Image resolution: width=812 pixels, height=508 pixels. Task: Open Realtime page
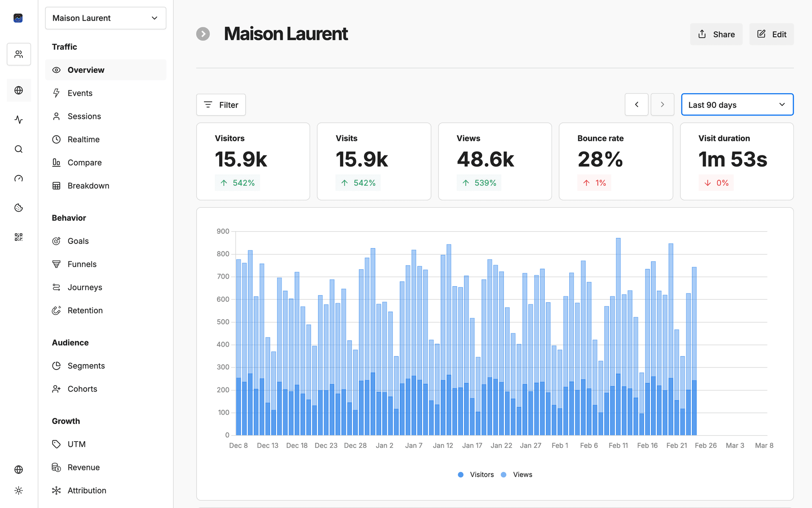tap(106, 139)
